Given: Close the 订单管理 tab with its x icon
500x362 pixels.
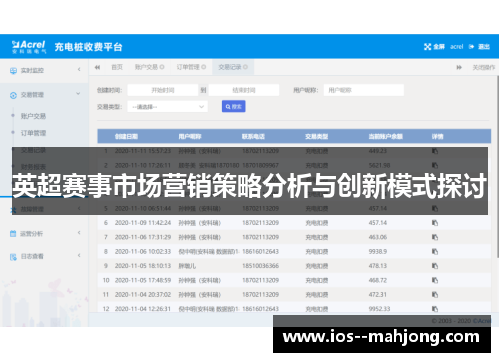Looking at the screenshot, I should tap(204, 67).
